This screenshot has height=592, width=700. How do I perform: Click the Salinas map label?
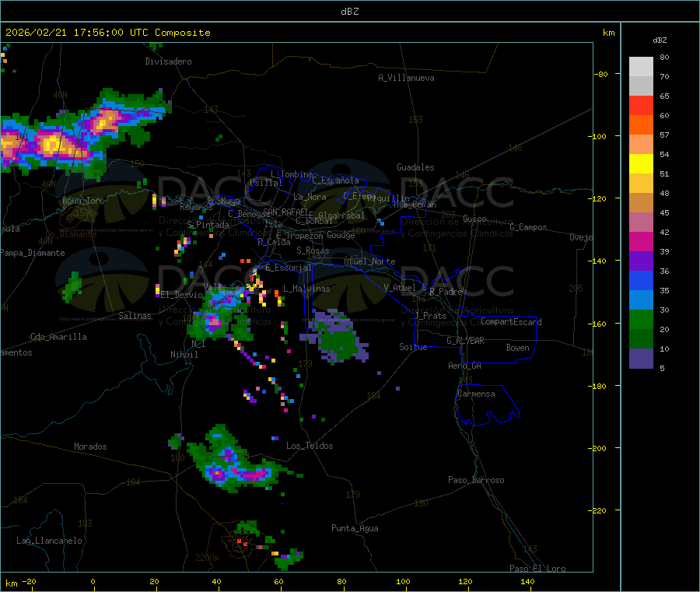click(135, 316)
